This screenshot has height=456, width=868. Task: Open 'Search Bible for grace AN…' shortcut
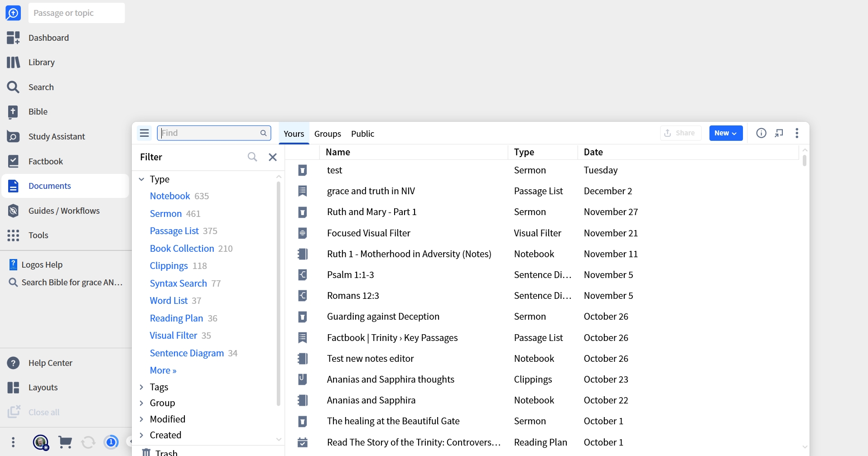tap(66, 282)
